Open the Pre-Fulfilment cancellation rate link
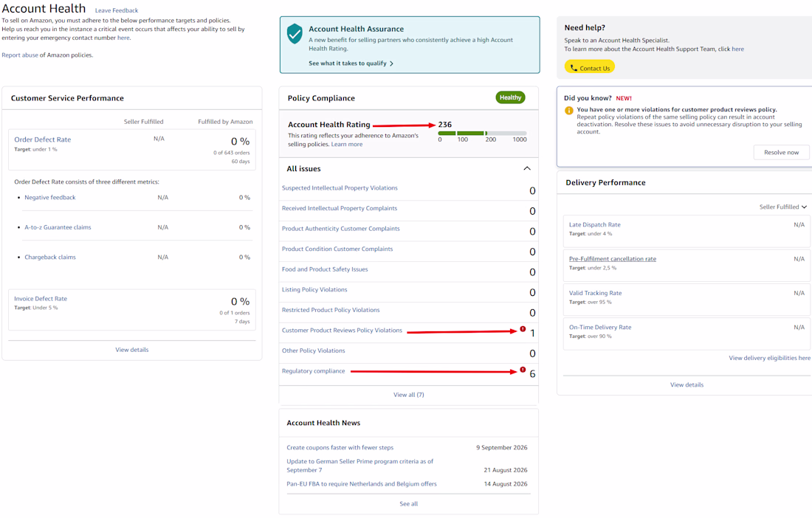Viewport: 812px width, 518px height. click(x=612, y=259)
